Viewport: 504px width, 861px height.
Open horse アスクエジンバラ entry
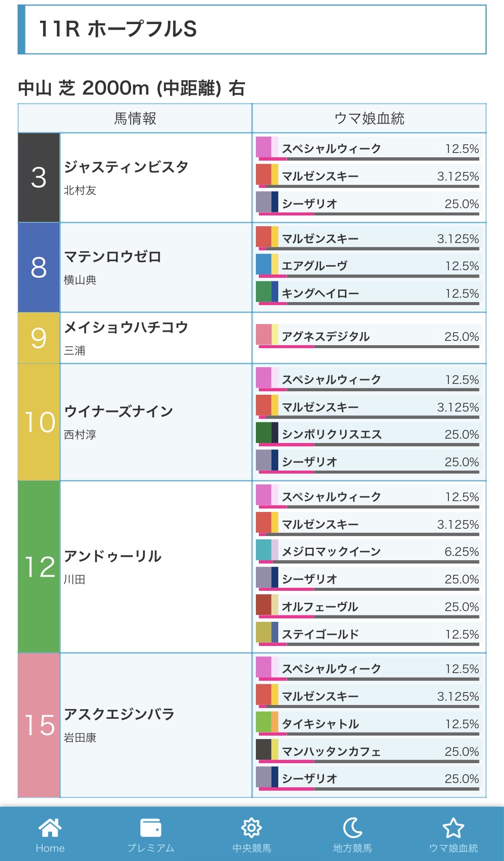click(119, 714)
